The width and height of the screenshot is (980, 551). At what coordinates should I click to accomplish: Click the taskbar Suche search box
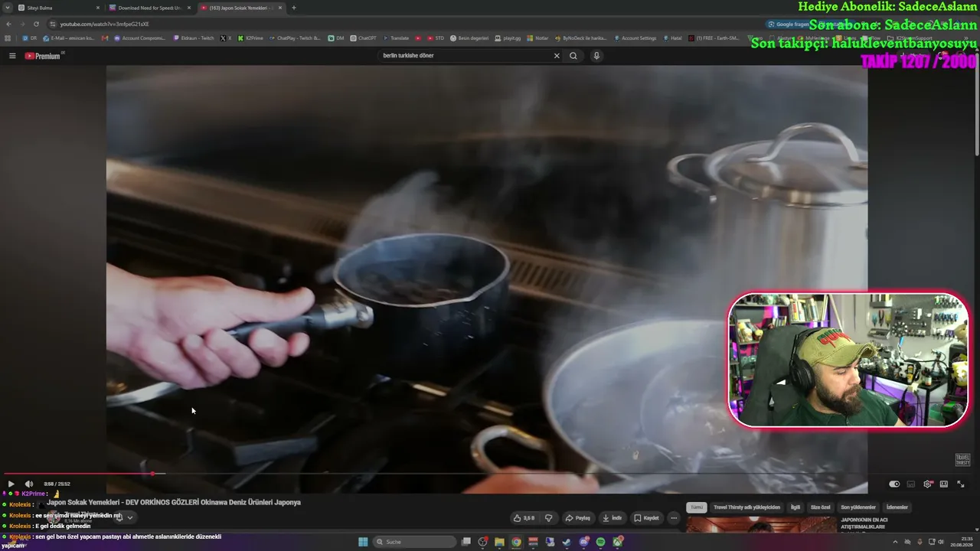415,542
